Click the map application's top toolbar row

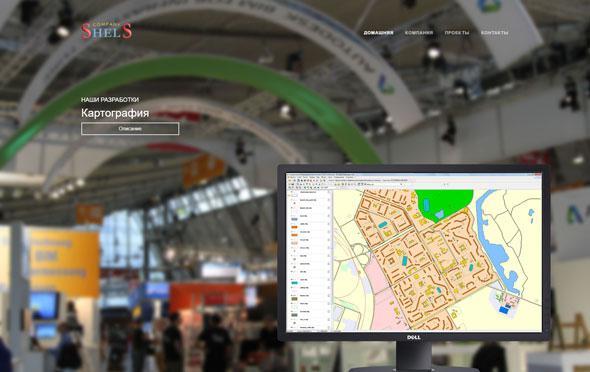(414, 181)
